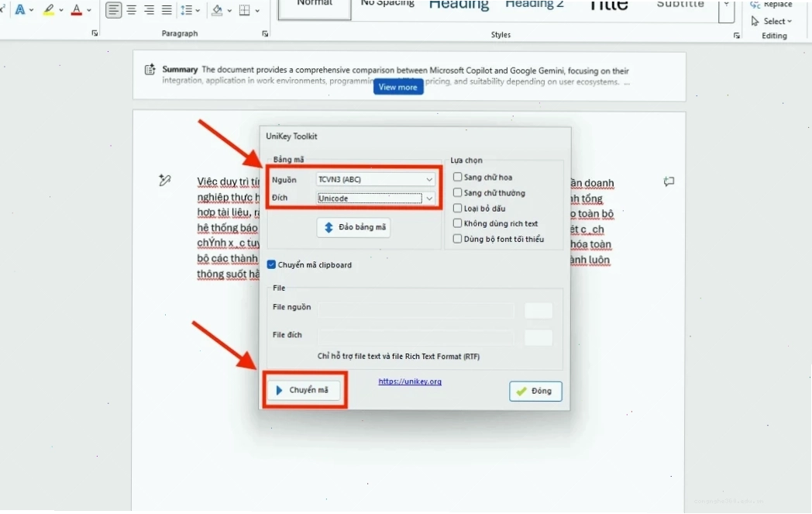The height and width of the screenshot is (514, 812).
Task: Click the Text Effects icon in ribbon
Action: coord(19,10)
